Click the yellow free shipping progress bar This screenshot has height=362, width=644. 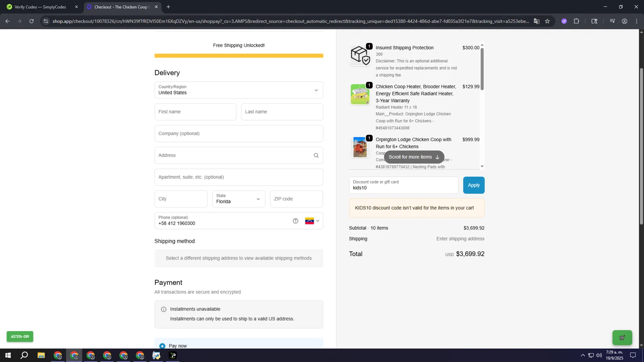239,56
